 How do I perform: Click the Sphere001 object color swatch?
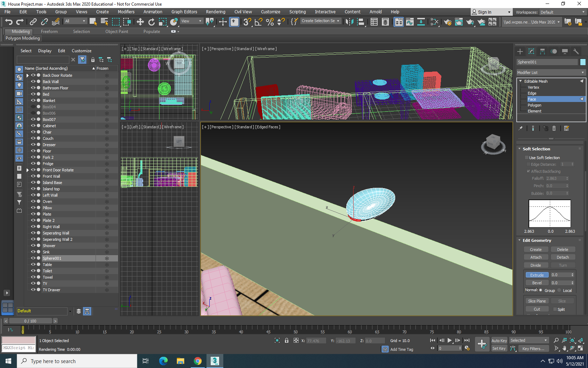point(583,62)
